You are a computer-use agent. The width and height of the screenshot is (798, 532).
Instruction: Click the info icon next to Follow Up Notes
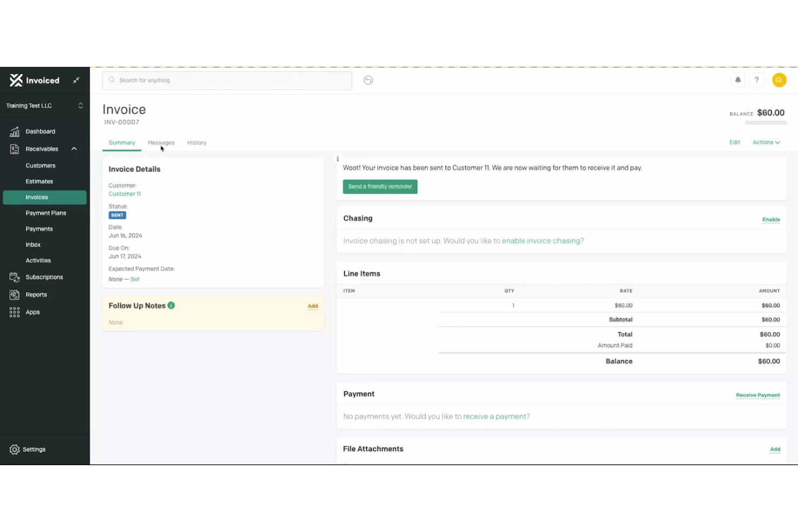171,305
